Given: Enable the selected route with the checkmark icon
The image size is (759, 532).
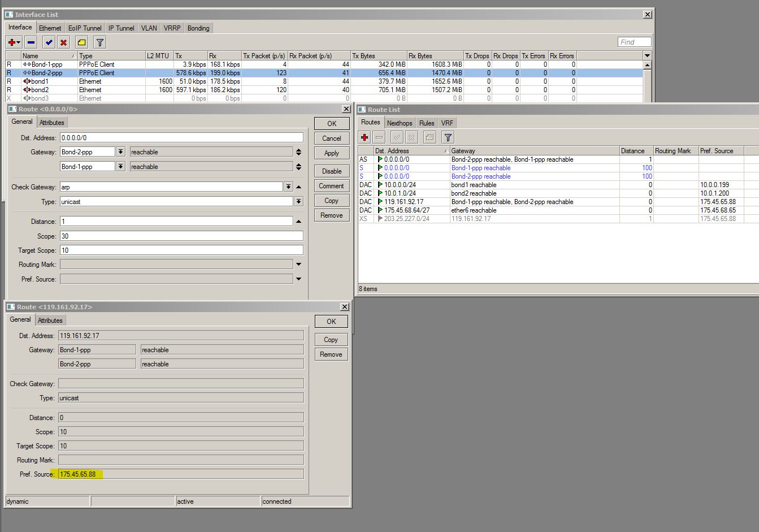Looking at the screenshot, I should 396,137.
